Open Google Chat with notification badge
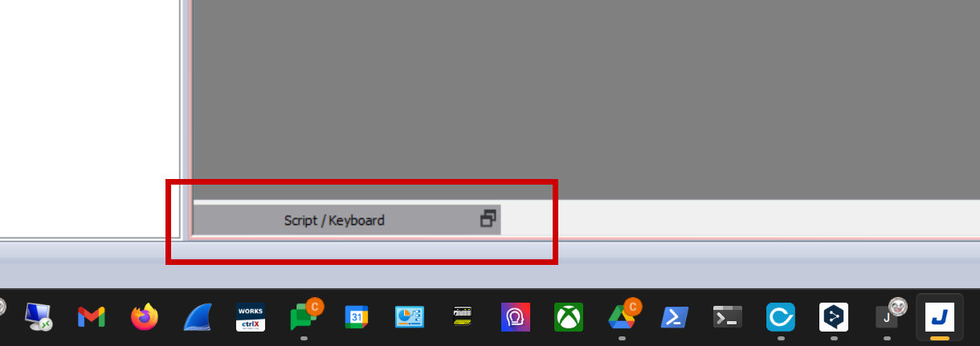The height and width of the screenshot is (346, 980). click(x=304, y=316)
